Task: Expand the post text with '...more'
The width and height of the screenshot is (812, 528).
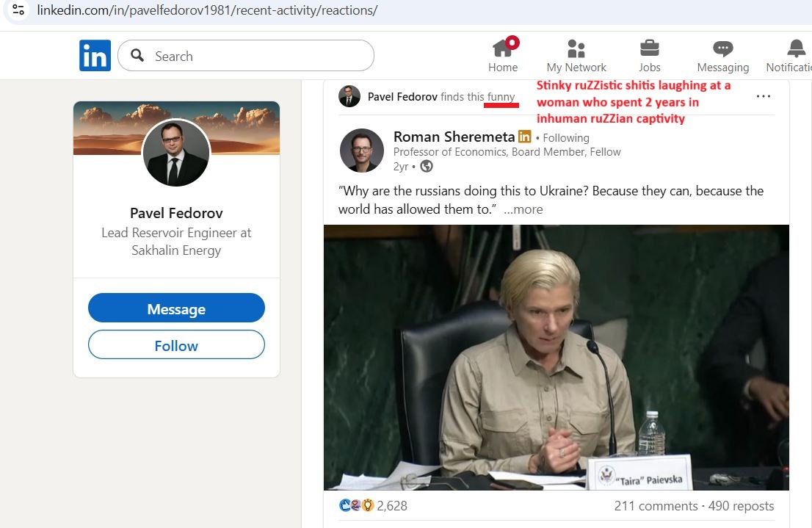Action: [523, 209]
